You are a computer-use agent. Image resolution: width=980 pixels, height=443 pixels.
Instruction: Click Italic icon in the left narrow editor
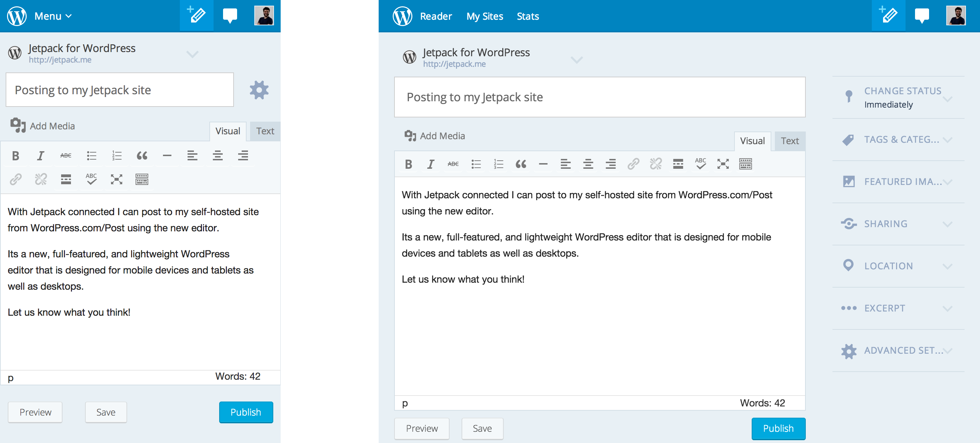point(41,155)
